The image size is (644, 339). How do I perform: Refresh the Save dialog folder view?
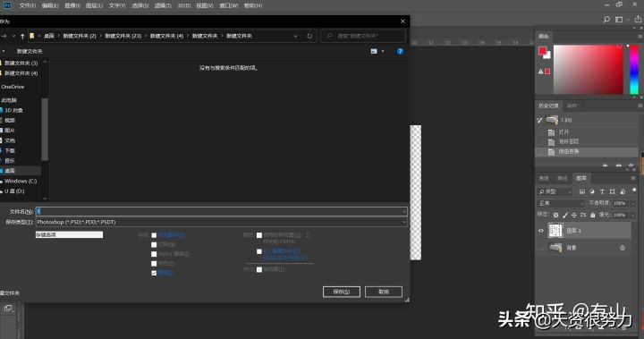309,36
